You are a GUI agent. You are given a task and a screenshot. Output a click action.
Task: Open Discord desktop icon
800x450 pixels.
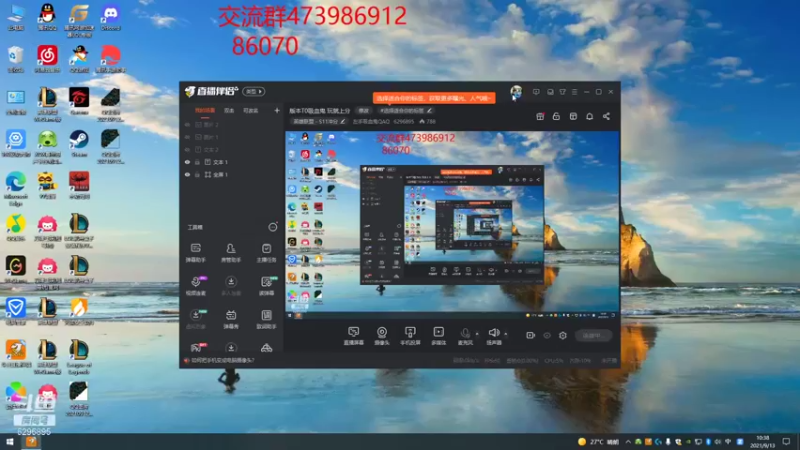coord(110,17)
